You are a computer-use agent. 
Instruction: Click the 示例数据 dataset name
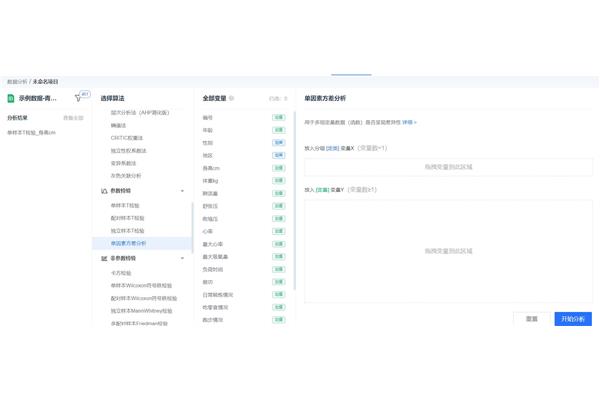pyautogui.click(x=38, y=98)
